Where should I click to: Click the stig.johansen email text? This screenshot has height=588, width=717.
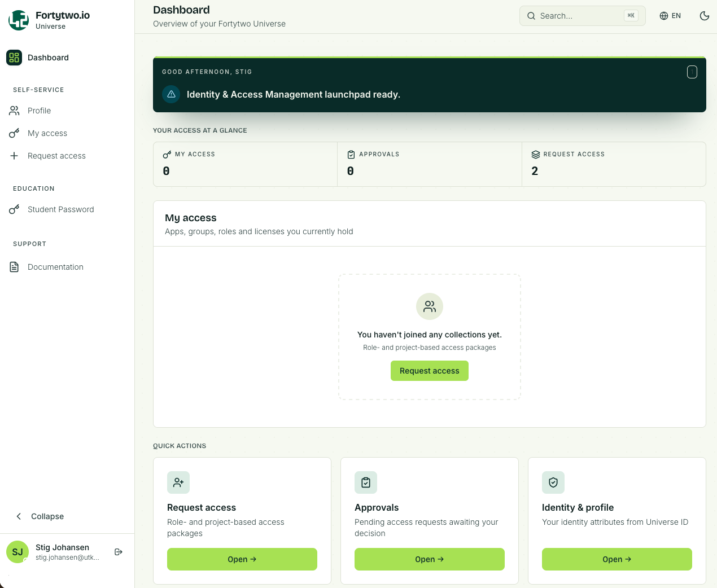(x=67, y=558)
